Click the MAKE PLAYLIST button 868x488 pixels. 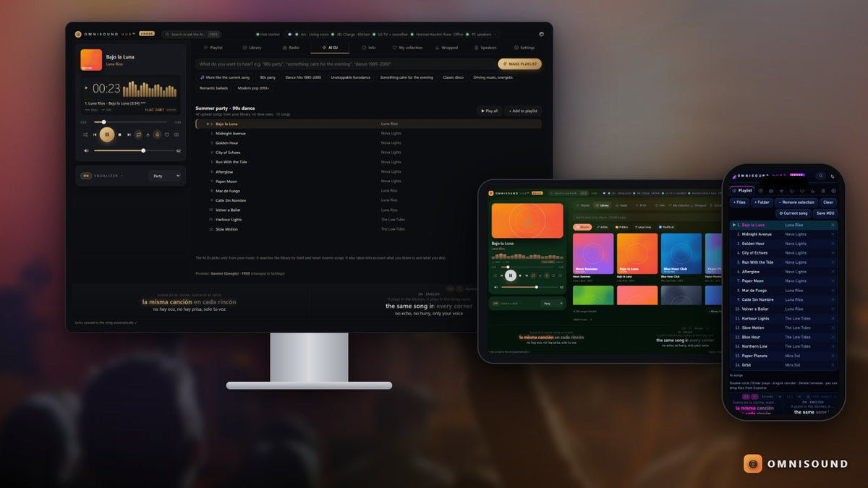click(x=519, y=64)
